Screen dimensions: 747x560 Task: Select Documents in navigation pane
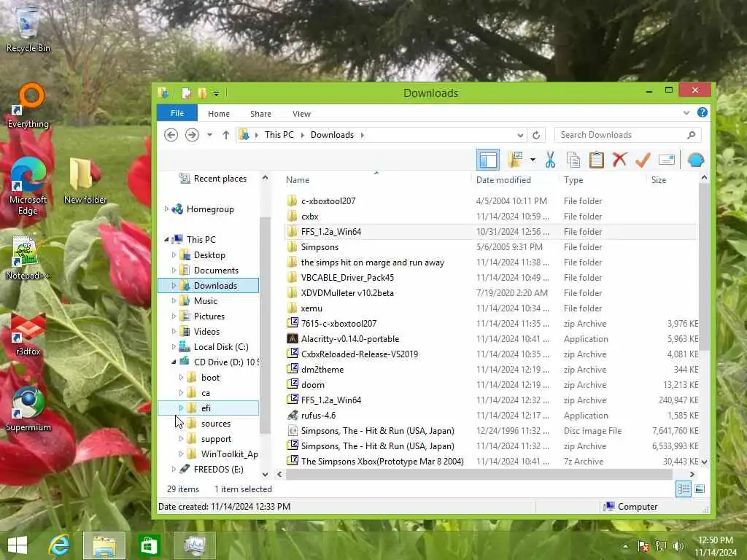coord(216,271)
